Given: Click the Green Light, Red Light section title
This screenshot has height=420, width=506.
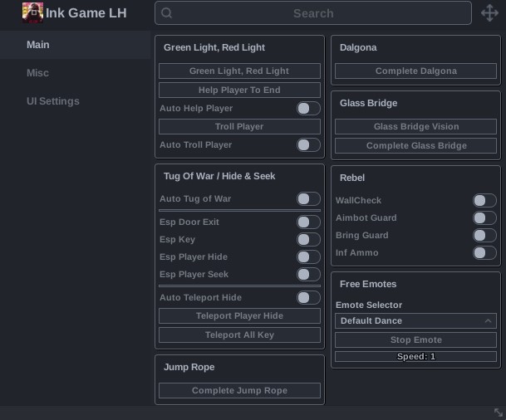Looking at the screenshot, I should 214,47.
